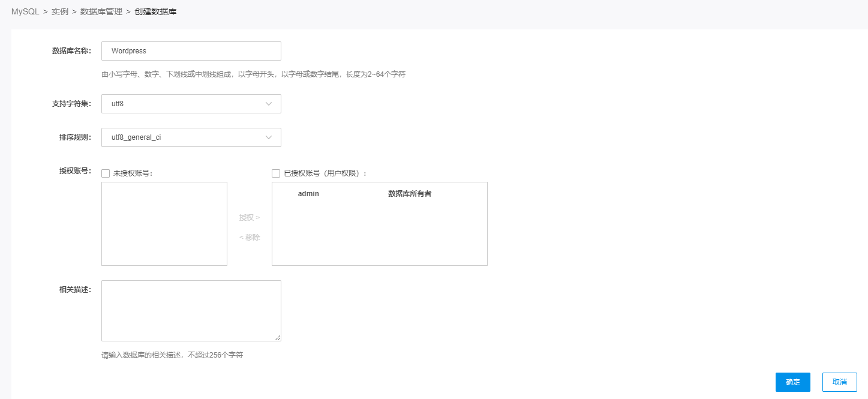Navigate to 实例 in the breadcrumb

(x=60, y=11)
